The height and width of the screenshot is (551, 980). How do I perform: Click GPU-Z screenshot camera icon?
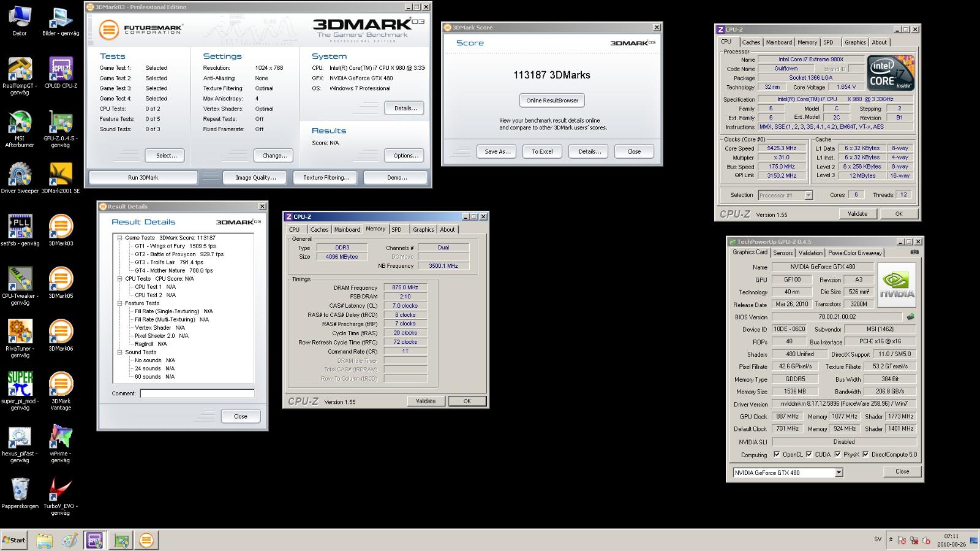[x=914, y=252]
